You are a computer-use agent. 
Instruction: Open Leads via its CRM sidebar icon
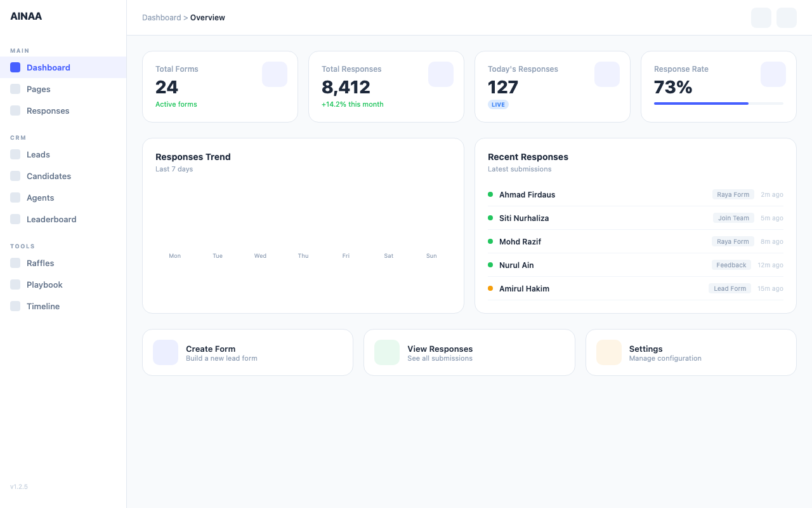coord(15,154)
